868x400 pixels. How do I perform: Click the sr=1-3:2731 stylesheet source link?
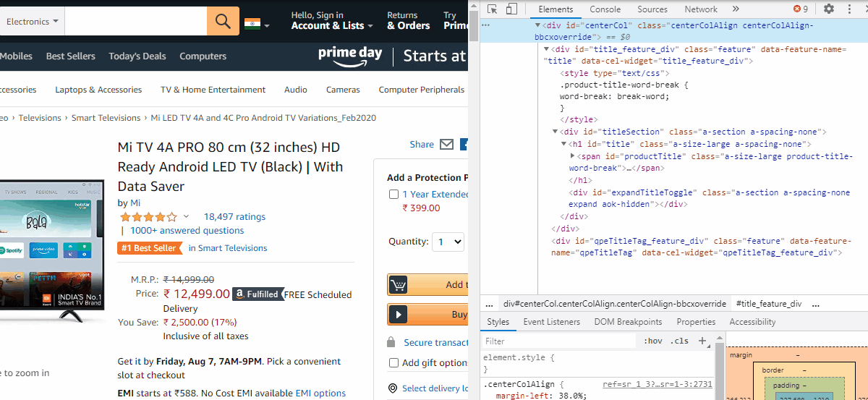pyautogui.click(x=658, y=384)
